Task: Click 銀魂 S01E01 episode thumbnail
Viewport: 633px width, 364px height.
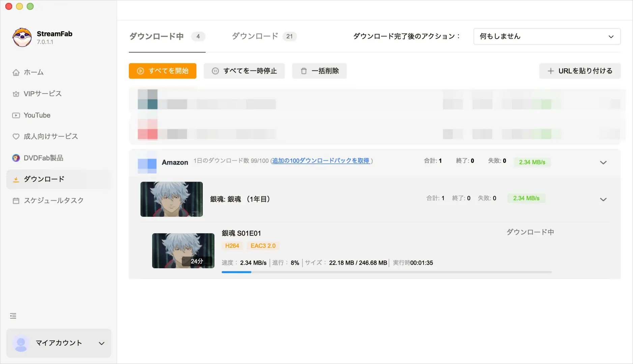Action: click(183, 251)
